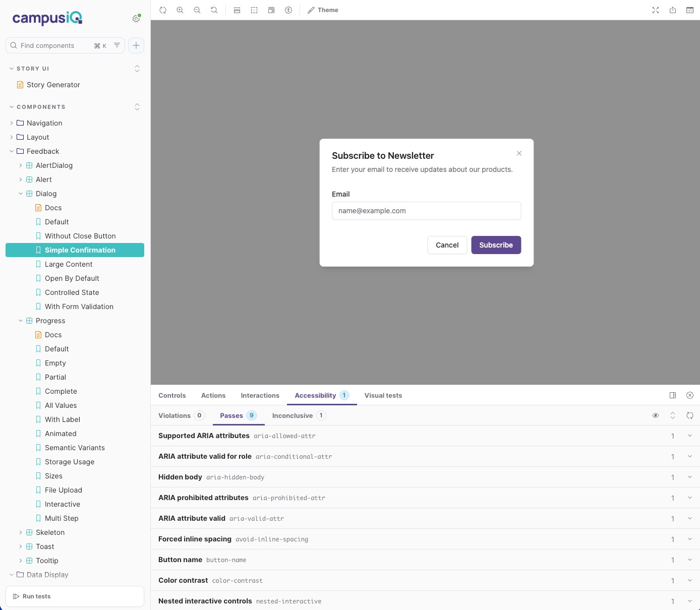The image size is (700, 610).
Task: Expand the Toast component tree item
Action: tap(20, 546)
